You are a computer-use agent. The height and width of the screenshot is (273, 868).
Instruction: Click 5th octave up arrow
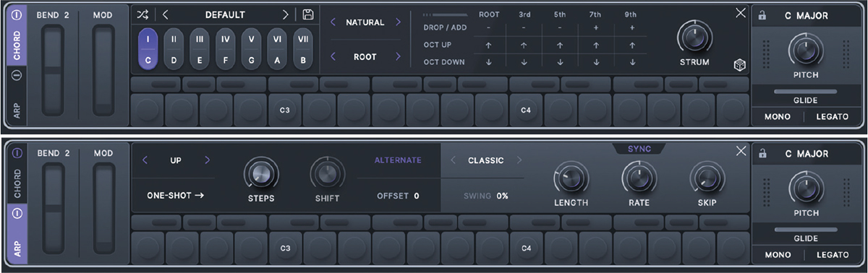[x=560, y=45]
